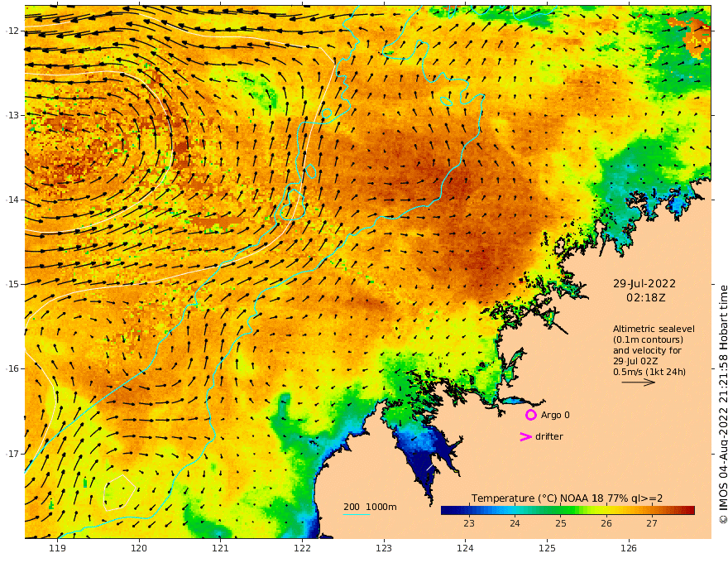Screen dimensions: 728x563
Task: Click the vertical IMOS copyright timestamp text
Action: 722,405
